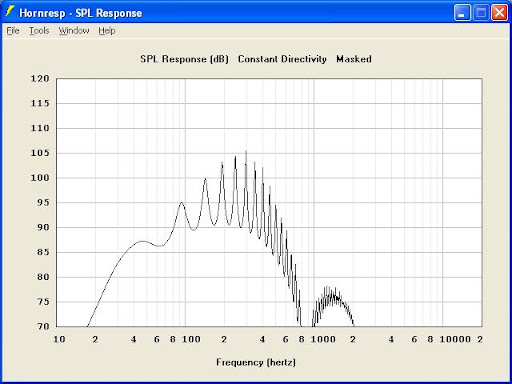This screenshot has width=512, height=384.
Task: Click the 'SPL Response (dB)' chart title
Action: (184, 59)
